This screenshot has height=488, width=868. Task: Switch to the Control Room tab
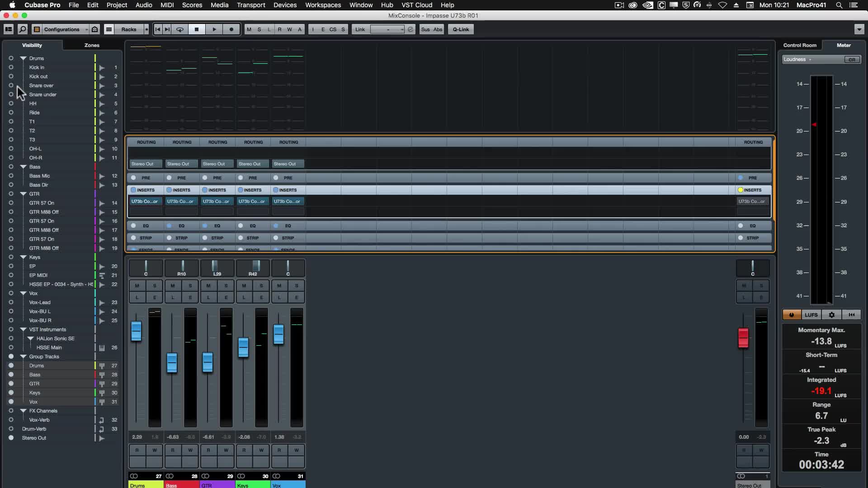[800, 45]
